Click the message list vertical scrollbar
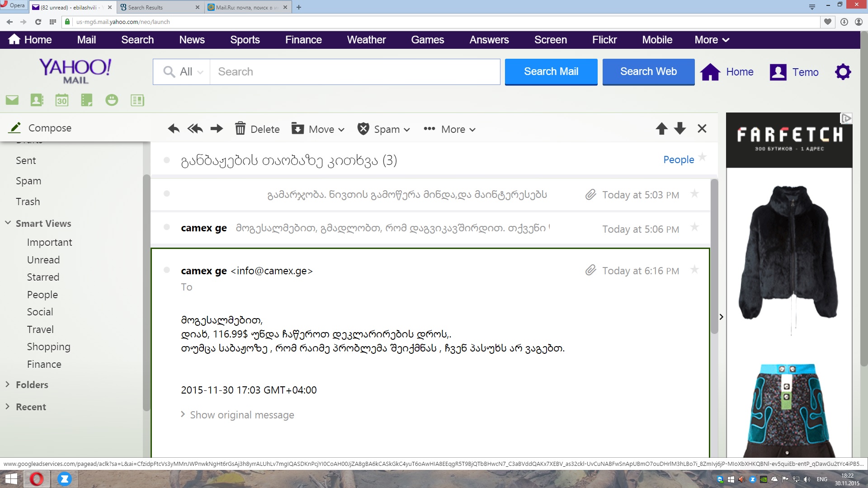868x488 pixels. pos(714,256)
